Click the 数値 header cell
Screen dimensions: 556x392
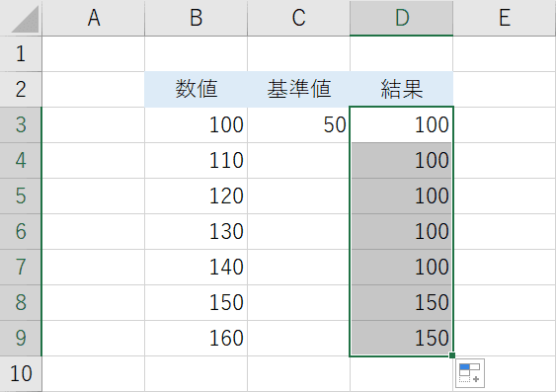point(197,89)
